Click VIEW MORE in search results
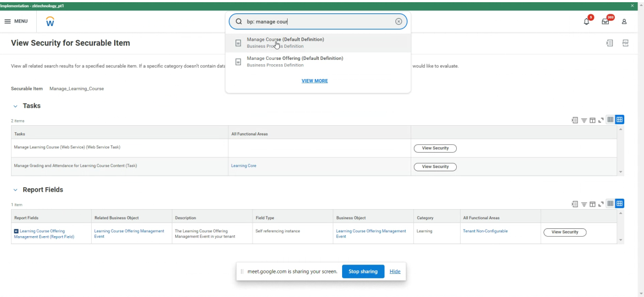 click(315, 81)
